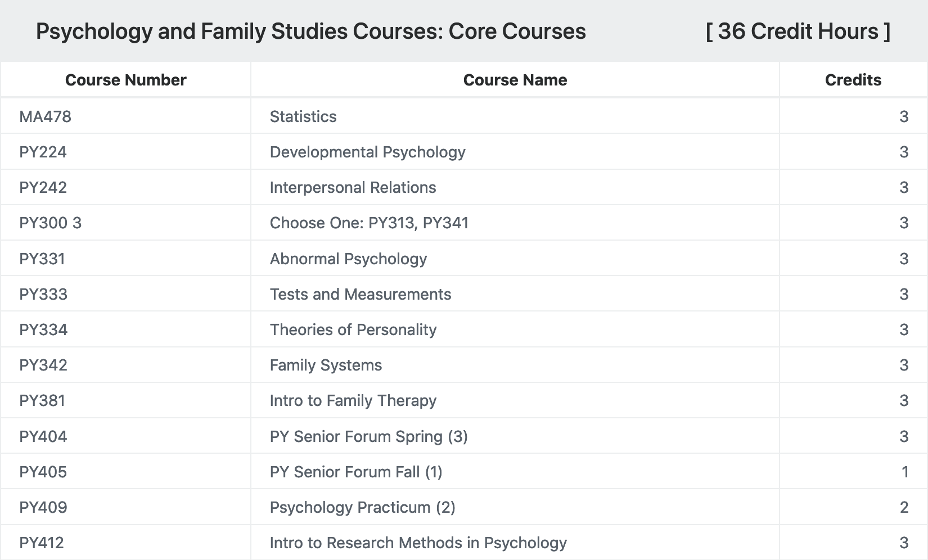Click the PY224 course number
This screenshot has width=928, height=560.
[x=43, y=152]
